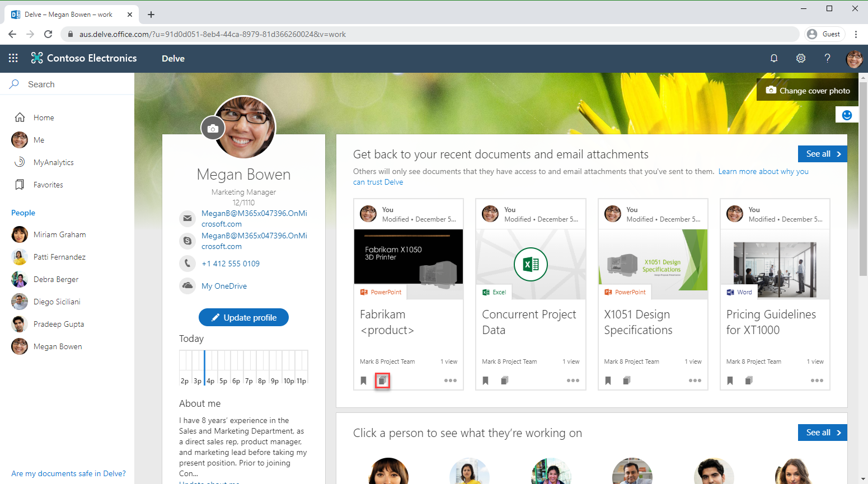Click the feedback smiley face icon
868x484 pixels.
click(847, 115)
